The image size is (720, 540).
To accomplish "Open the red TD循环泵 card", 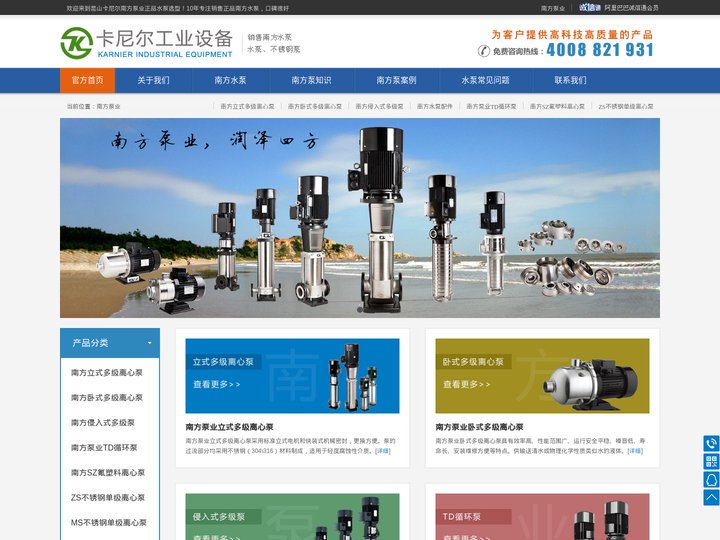I will pyautogui.click(x=542, y=517).
